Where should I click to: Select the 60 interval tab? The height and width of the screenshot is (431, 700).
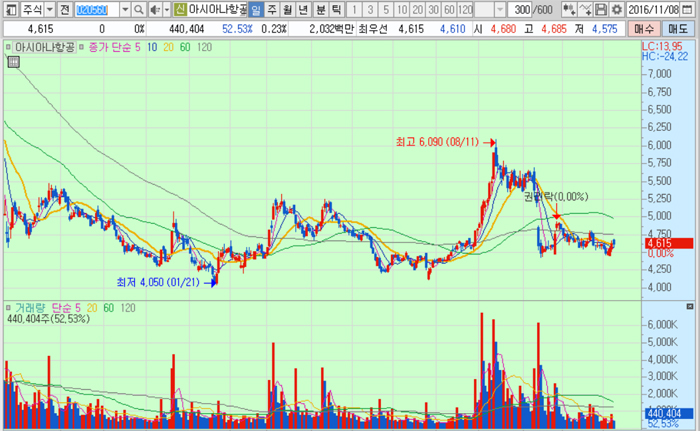click(x=447, y=9)
